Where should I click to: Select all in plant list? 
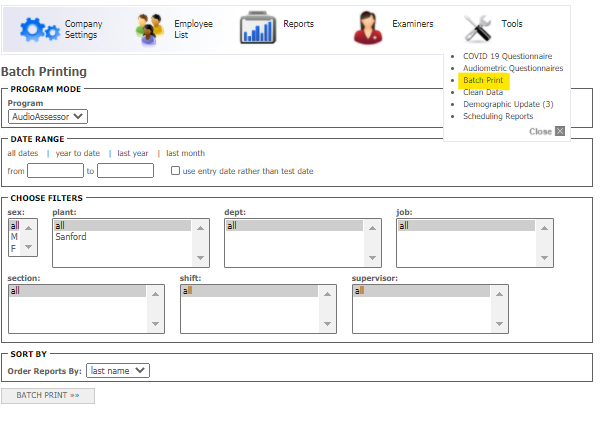coord(122,225)
